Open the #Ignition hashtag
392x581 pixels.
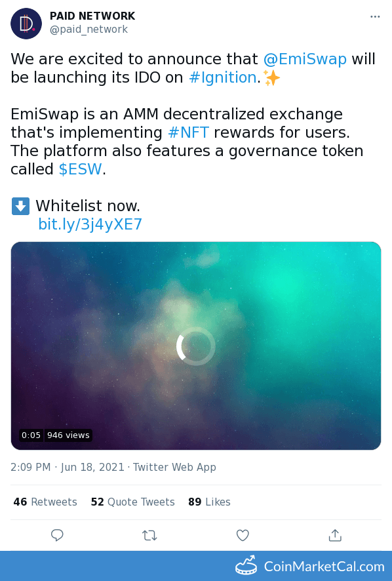[223, 77]
